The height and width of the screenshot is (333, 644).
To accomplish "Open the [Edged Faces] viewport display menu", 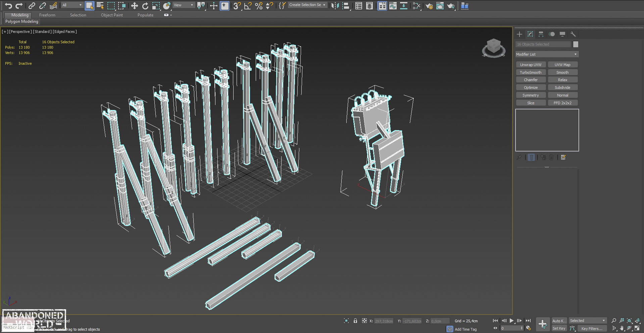I will click(x=65, y=32).
